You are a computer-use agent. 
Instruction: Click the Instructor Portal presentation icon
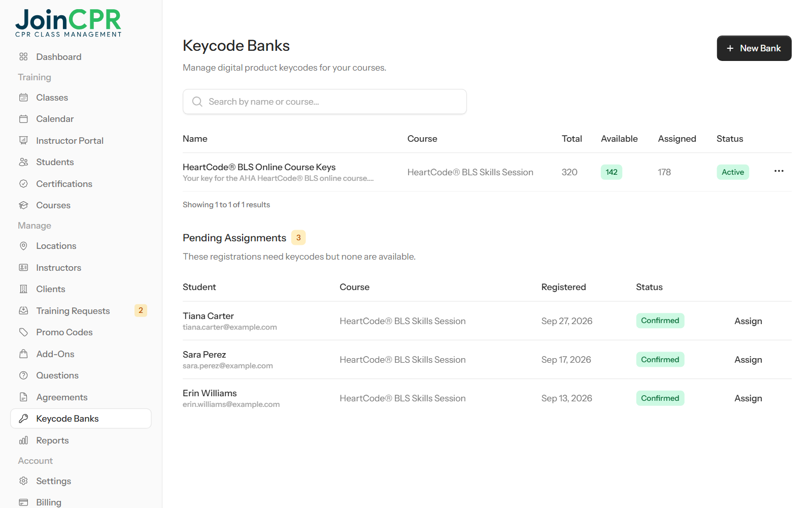click(x=23, y=140)
